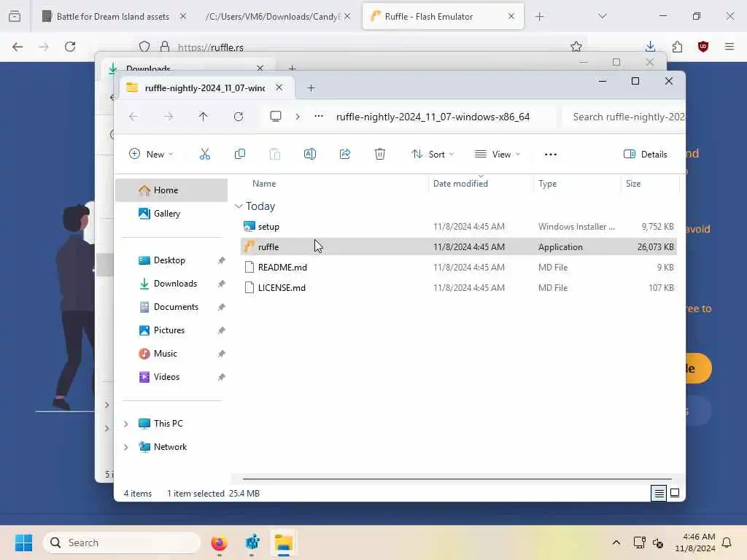Open Firefox list all tabs dropdown
747x560 pixels.
(x=602, y=16)
